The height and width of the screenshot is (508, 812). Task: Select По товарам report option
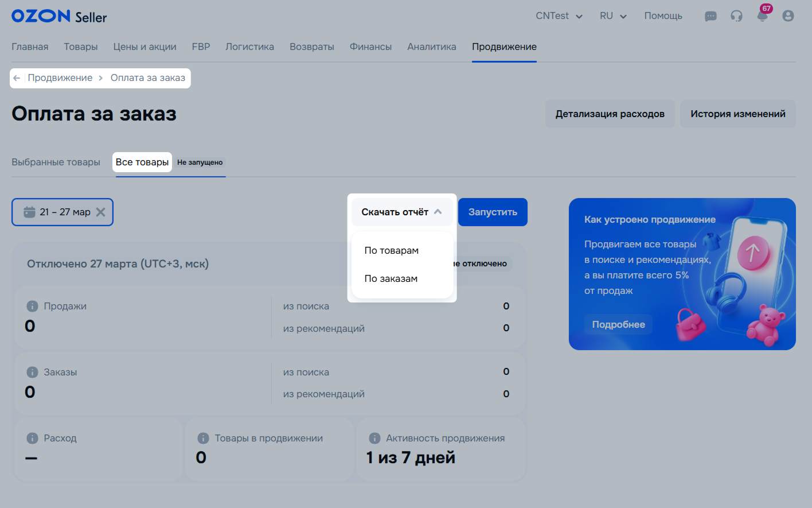click(x=392, y=250)
